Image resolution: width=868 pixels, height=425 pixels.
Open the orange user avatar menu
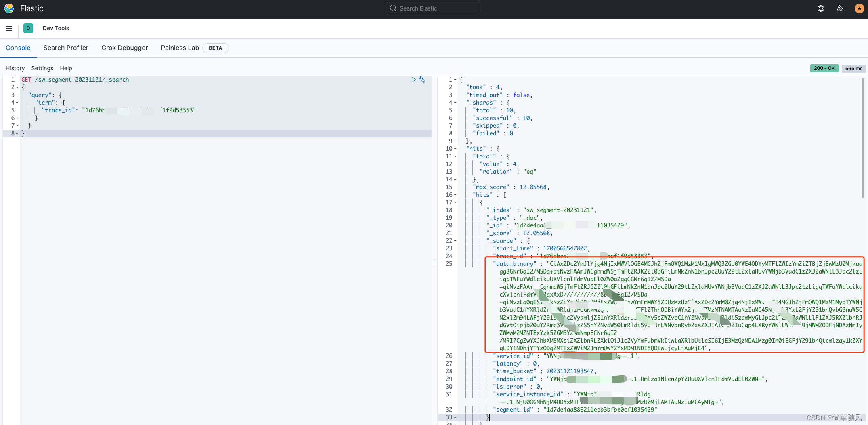(860, 8)
